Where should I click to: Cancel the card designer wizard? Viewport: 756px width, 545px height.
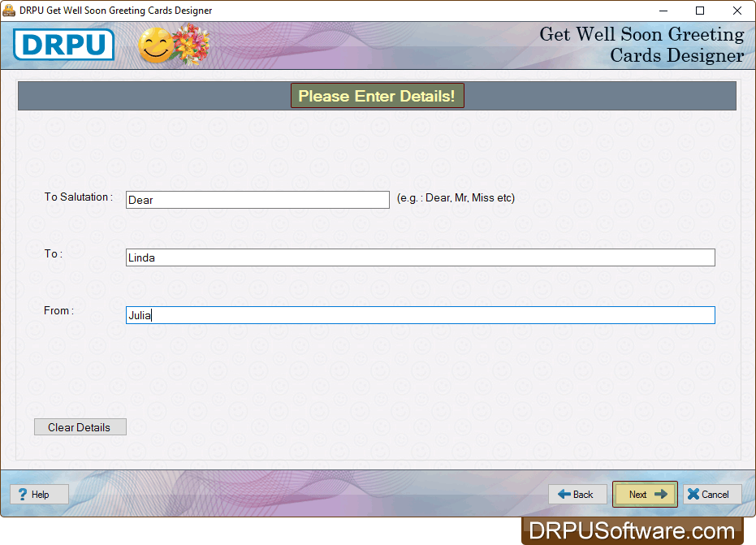[x=712, y=495]
